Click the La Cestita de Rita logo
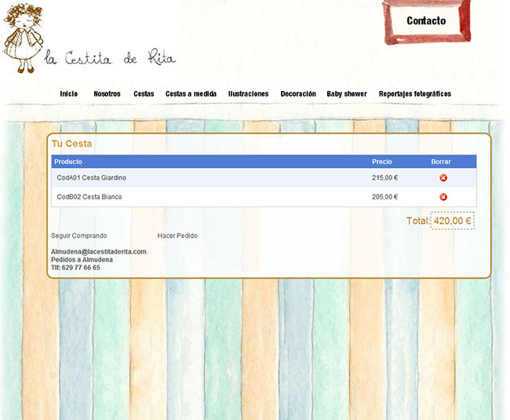Screen dimensions: 510x420 (89, 39)
